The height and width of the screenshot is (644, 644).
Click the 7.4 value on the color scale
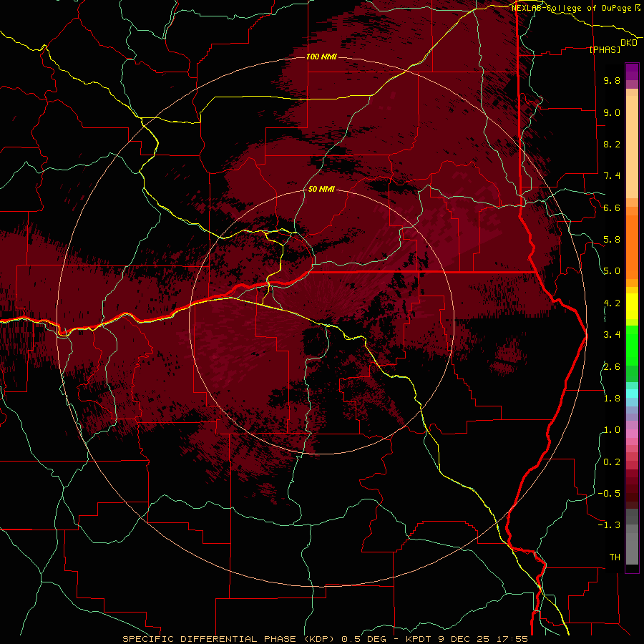(612, 176)
